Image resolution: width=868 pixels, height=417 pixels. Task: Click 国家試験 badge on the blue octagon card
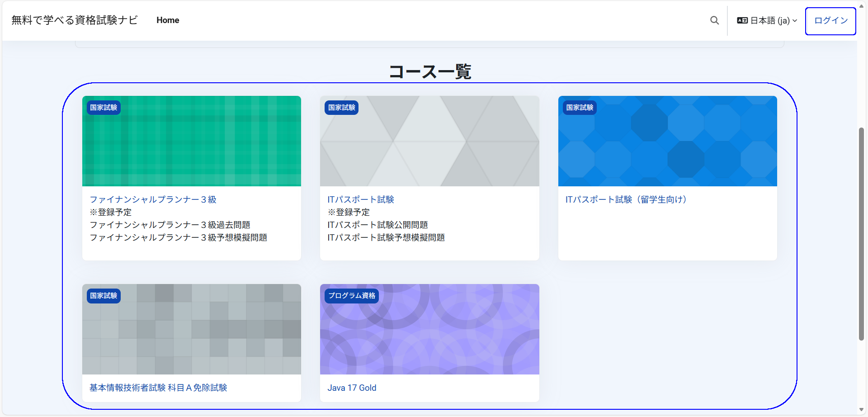(580, 108)
